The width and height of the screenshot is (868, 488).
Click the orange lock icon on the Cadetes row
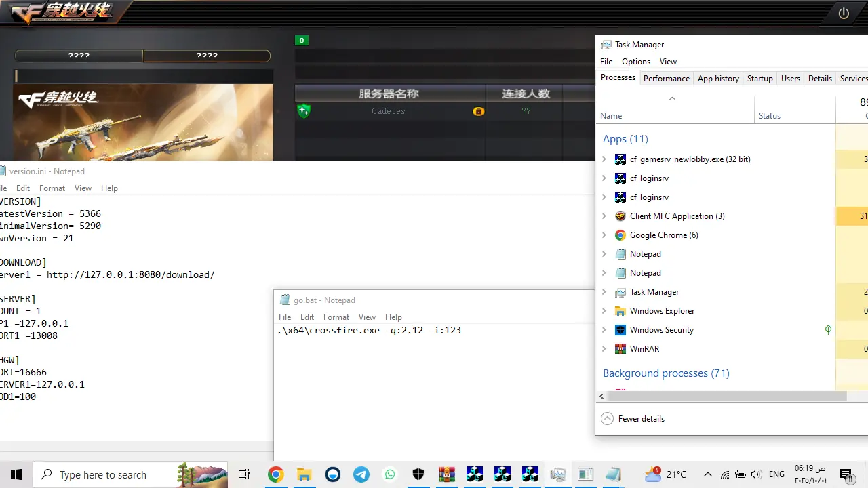[x=478, y=111]
